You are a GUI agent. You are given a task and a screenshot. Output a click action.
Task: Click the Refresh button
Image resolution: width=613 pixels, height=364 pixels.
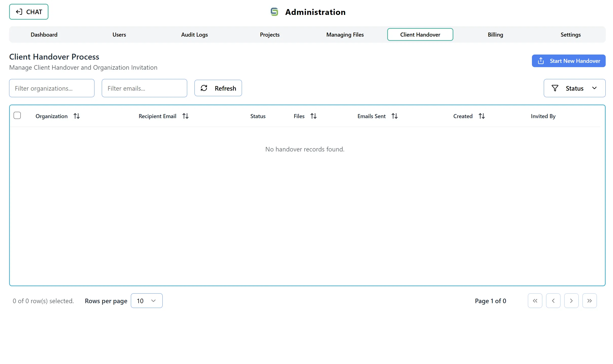[x=218, y=88]
